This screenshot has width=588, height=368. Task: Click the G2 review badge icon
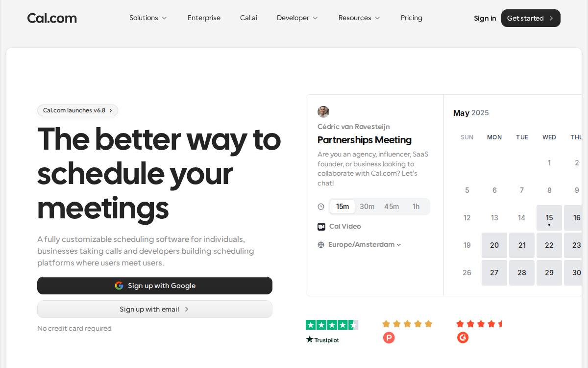point(463,338)
